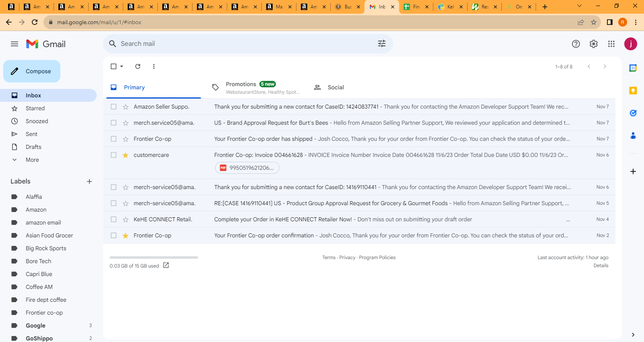Star the Amazon Seller Support email
644x342 pixels.
[126, 107]
